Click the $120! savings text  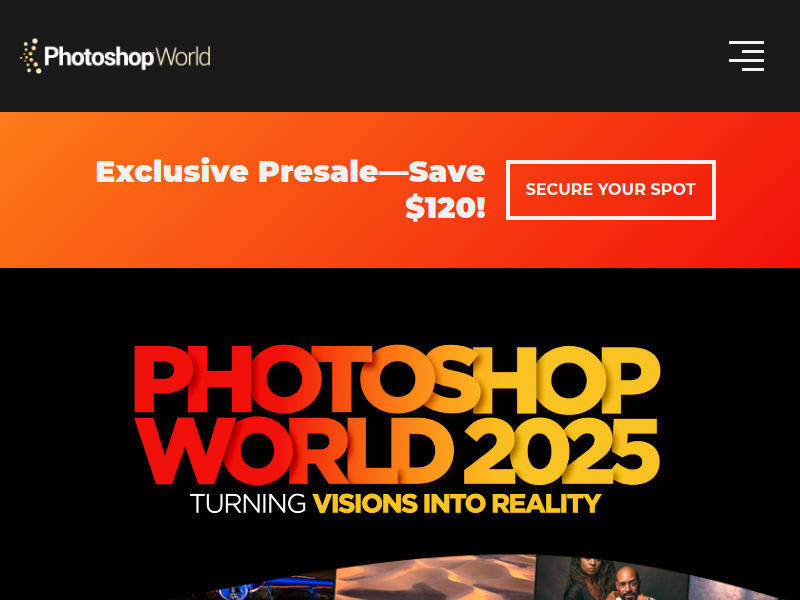click(x=445, y=208)
